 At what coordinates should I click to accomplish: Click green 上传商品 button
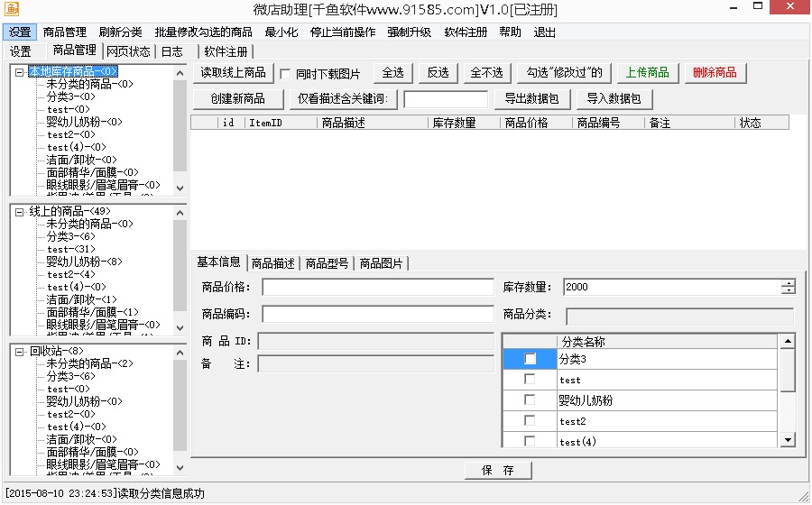click(x=647, y=72)
